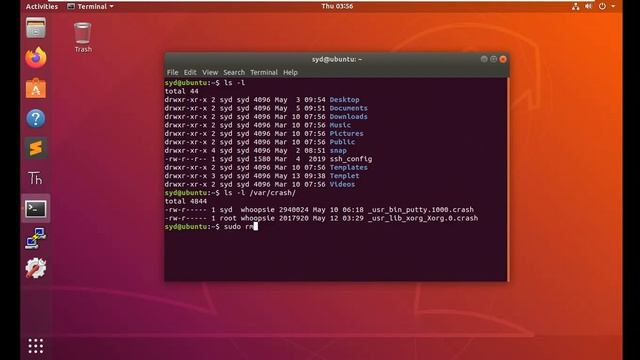The height and width of the screenshot is (360, 640).
Task: Open the Terminal app menu dropdown
Action: [x=90, y=6]
